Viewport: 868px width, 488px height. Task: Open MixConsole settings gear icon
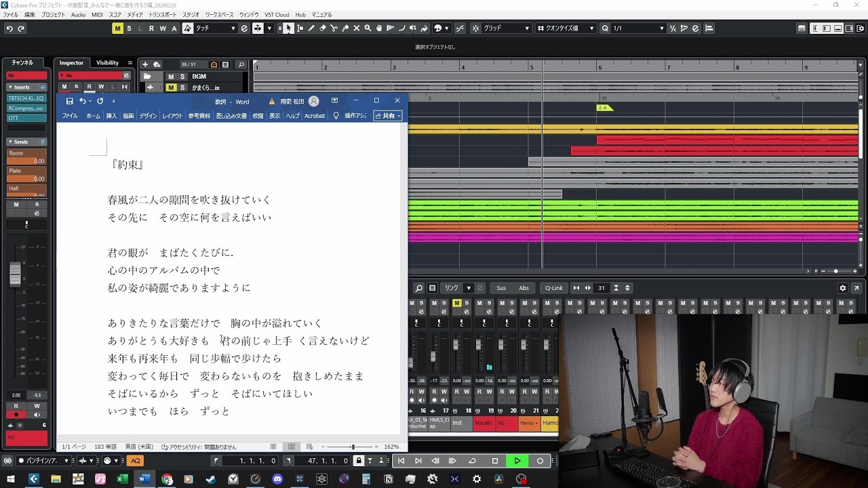point(843,288)
